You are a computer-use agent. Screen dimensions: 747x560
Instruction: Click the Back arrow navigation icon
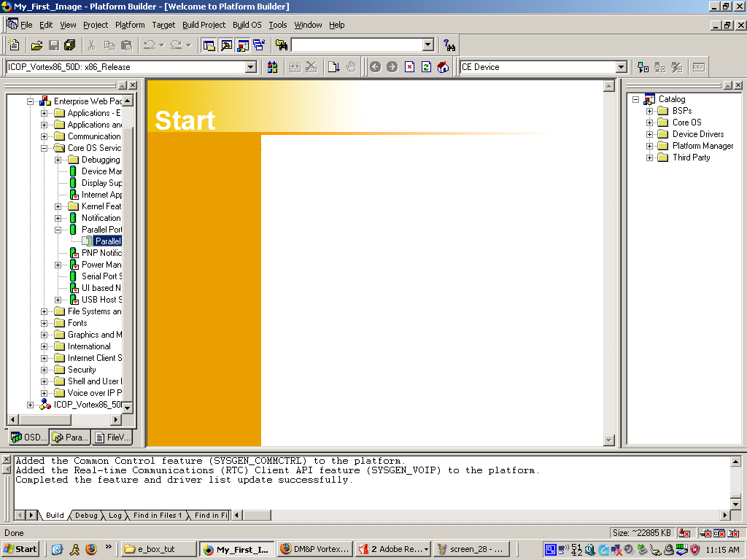pos(376,67)
